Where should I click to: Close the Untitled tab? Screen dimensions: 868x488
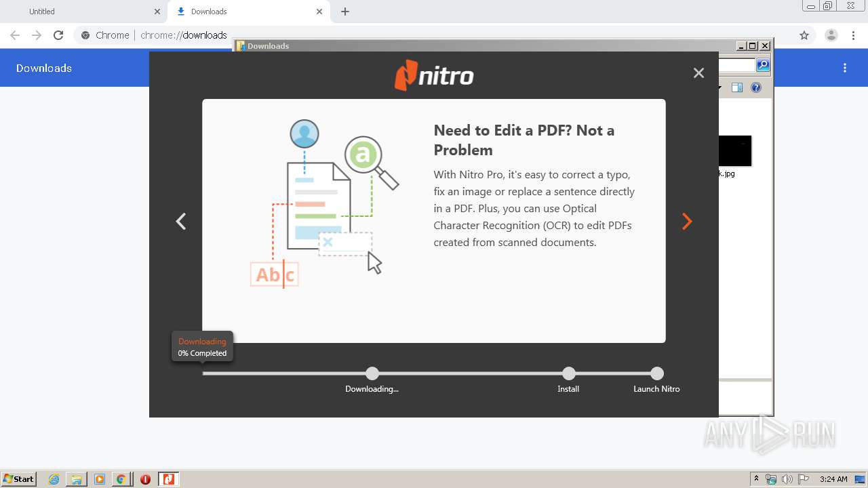(157, 12)
